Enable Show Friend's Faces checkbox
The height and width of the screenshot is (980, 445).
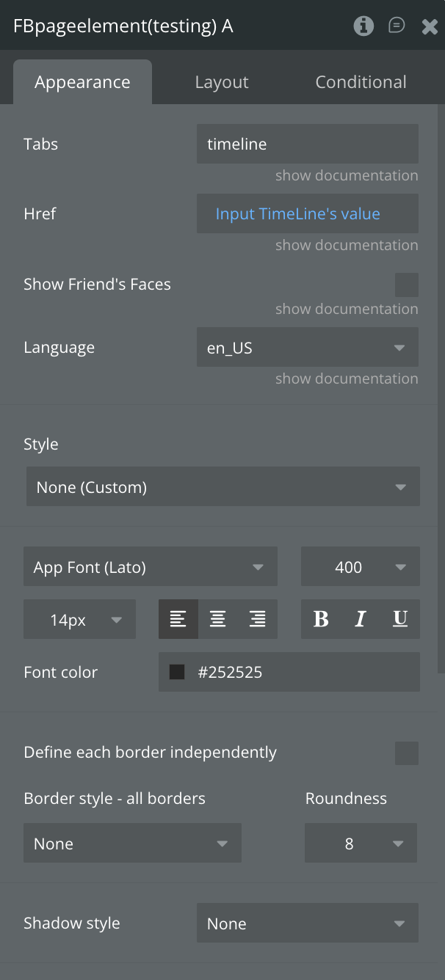tap(407, 285)
